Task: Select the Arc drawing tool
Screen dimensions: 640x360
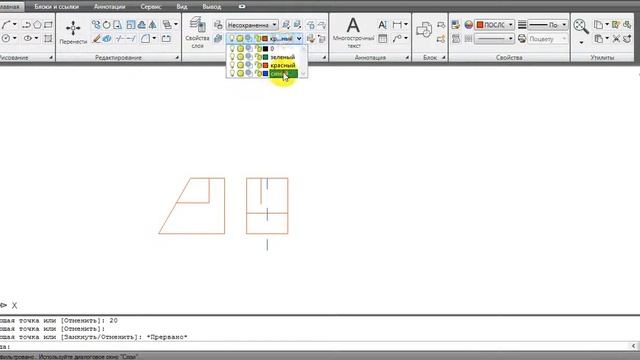Action: point(6,25)
